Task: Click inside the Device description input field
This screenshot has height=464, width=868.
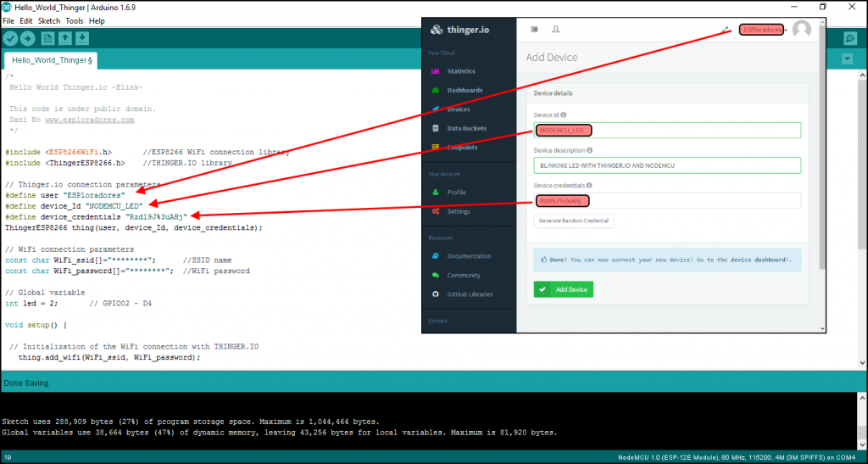Action: 667,165
